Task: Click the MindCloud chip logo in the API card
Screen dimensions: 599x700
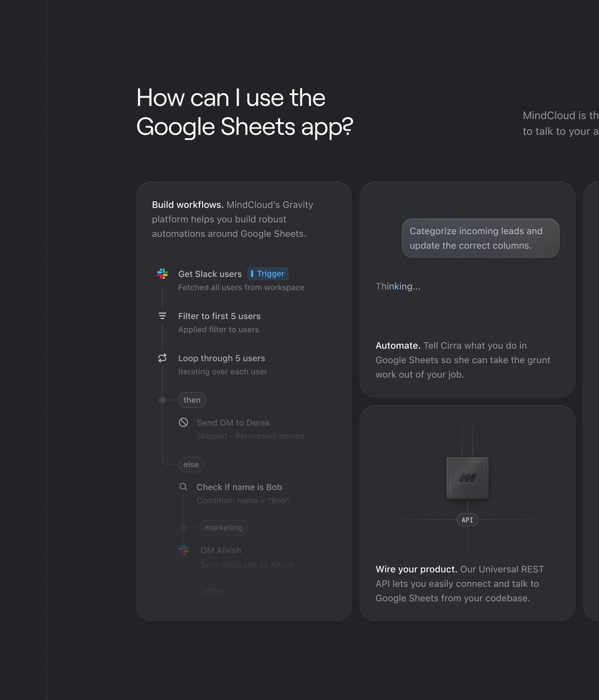Action: tap(467, 478)
